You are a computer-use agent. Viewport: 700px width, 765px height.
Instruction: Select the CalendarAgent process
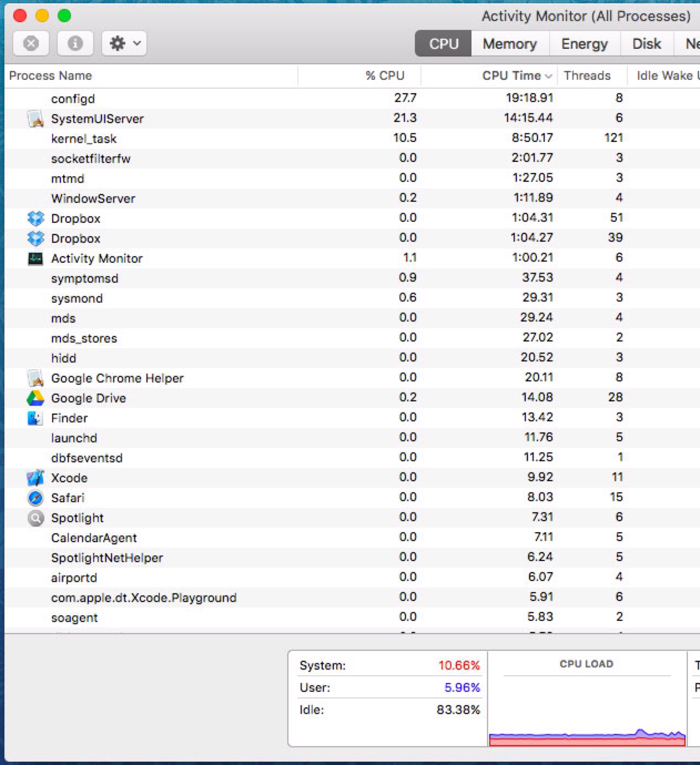pyautogui.click(x=352, y=538)
